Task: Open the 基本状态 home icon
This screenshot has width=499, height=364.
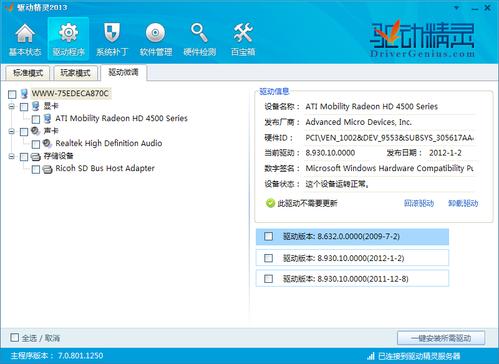Action: pyautogui.click(x=25, y=33)
